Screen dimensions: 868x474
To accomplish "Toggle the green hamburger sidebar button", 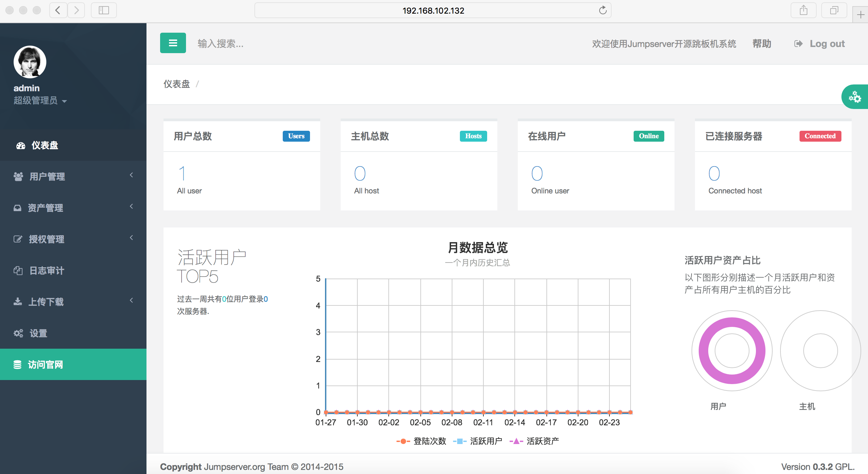I will [x=173, y=43].
